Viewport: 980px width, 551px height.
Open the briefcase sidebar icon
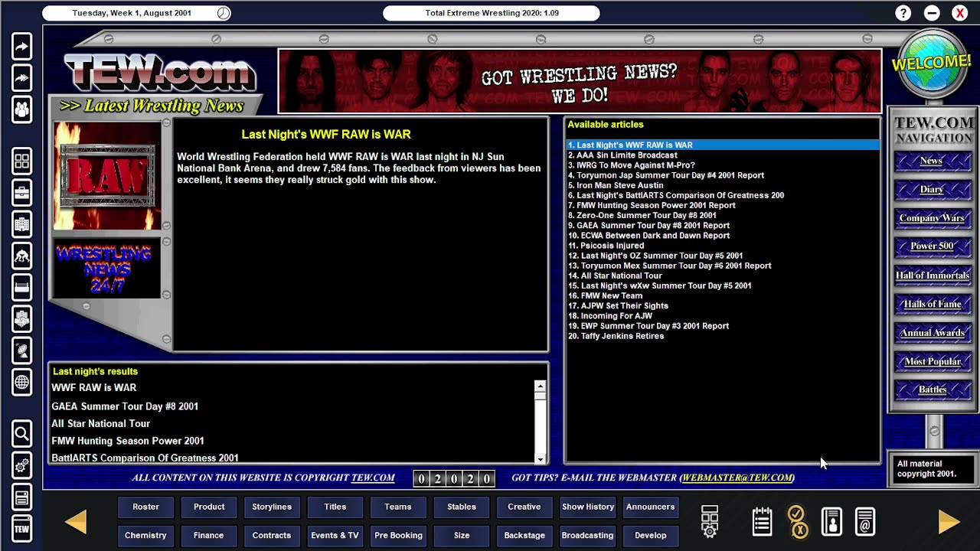click(x=21, y=193)
